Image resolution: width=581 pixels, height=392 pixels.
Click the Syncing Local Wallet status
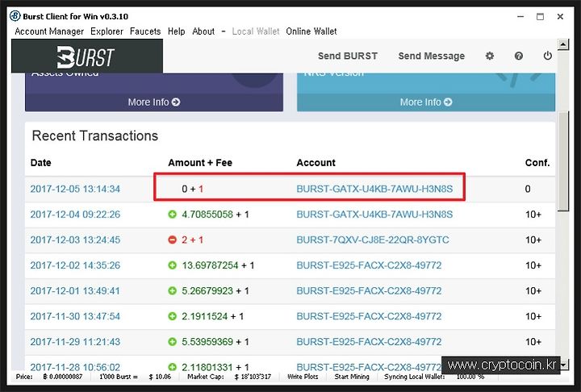pos(414,377)
